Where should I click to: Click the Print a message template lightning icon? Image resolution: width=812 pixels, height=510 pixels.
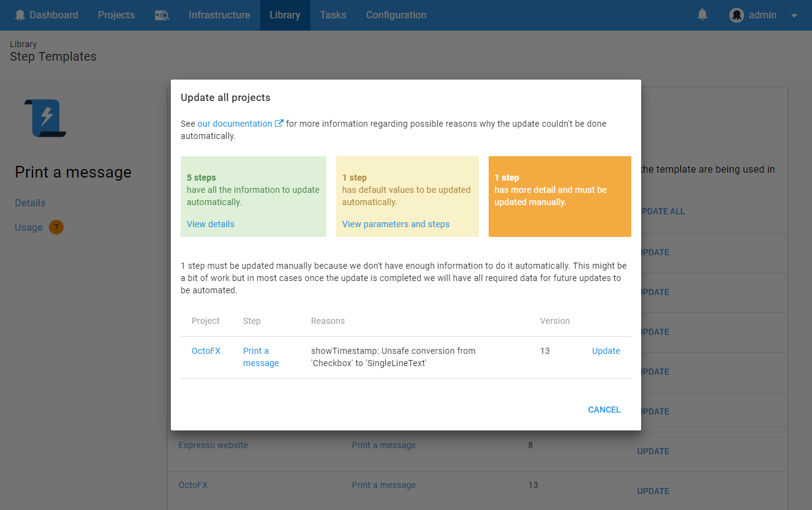coord(45,119)
